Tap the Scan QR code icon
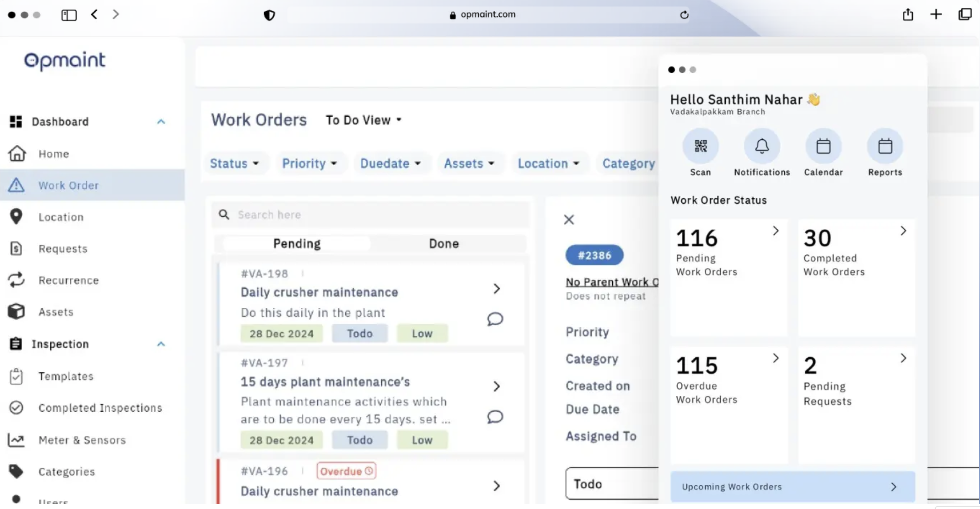Screen dimensions: 980x509 [x=700, y=146]
